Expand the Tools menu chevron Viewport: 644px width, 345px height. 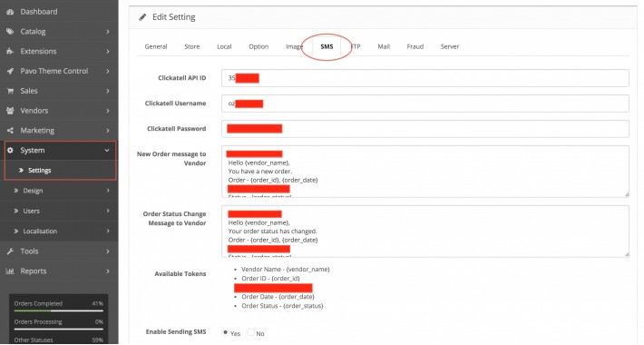point(108,251)
